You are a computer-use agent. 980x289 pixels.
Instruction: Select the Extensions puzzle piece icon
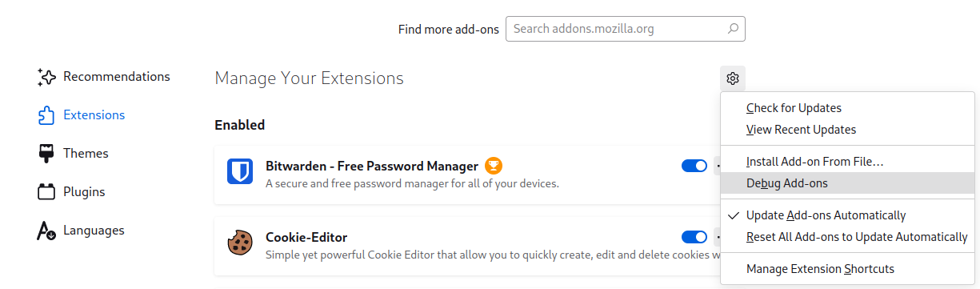pyautogui.click(x=46, y=115)
